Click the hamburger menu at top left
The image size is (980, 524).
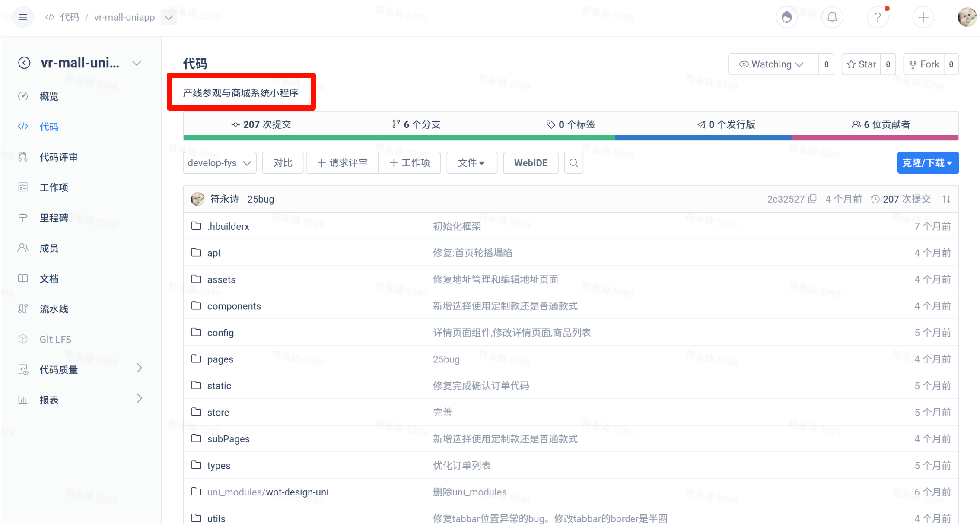click(x=23, y=17)
